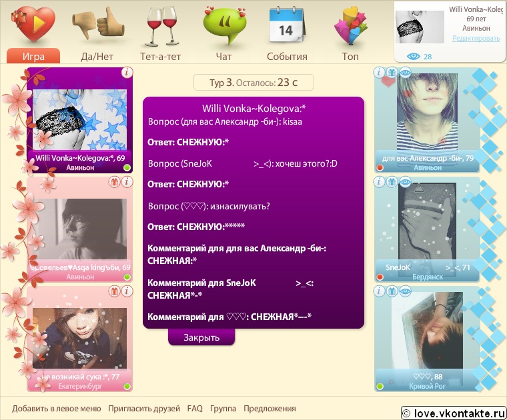Click Пригласить друзей link
The height and width of the screenshot is (420, 507).
pos(143,409)
